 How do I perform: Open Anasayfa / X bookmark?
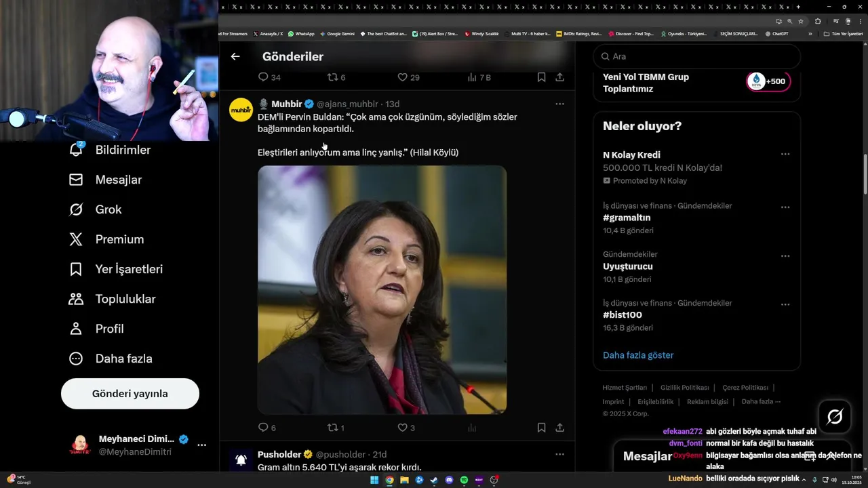pos(268,34)
